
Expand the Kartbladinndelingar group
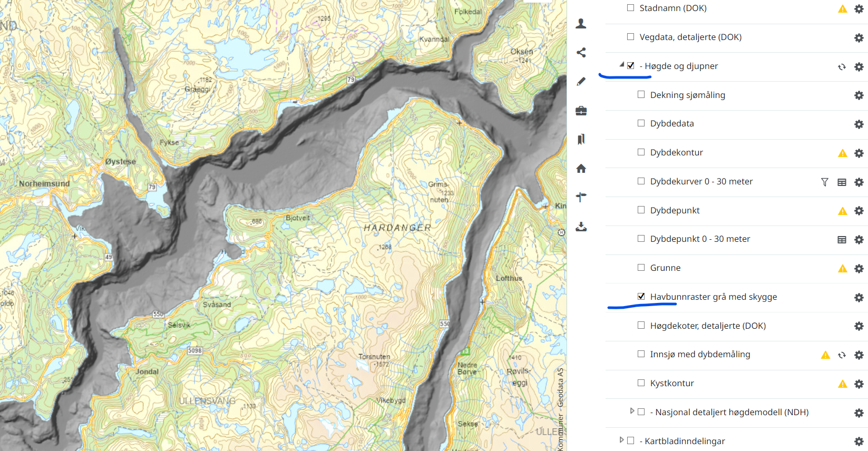621,440
